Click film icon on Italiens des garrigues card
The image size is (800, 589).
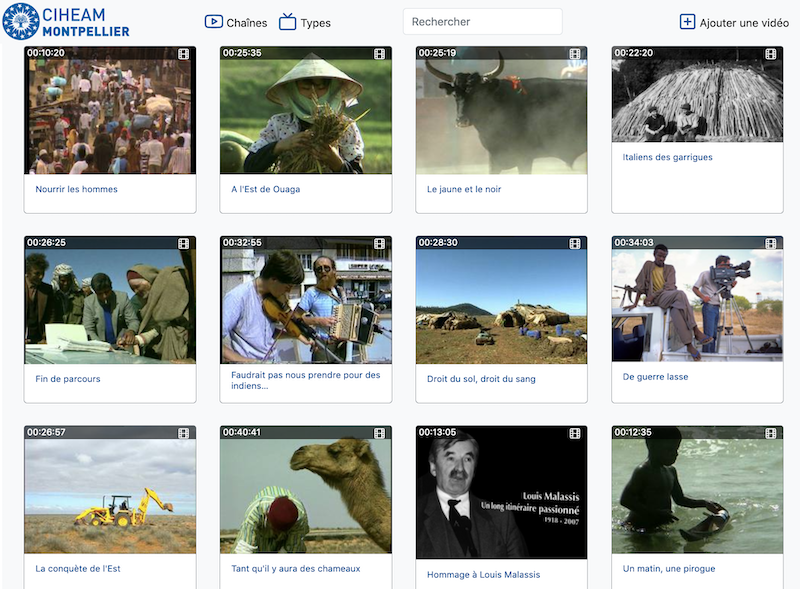(x=771, y=54)
